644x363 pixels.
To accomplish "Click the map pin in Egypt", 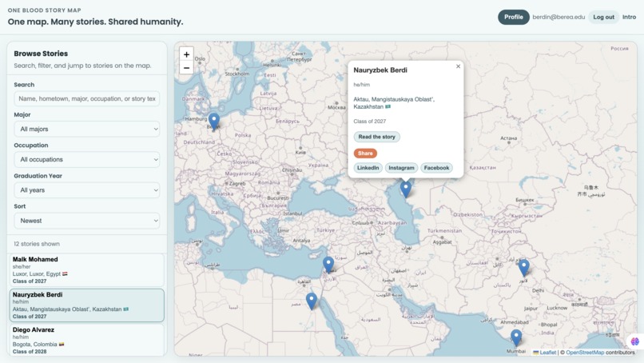I will point(312,301).
